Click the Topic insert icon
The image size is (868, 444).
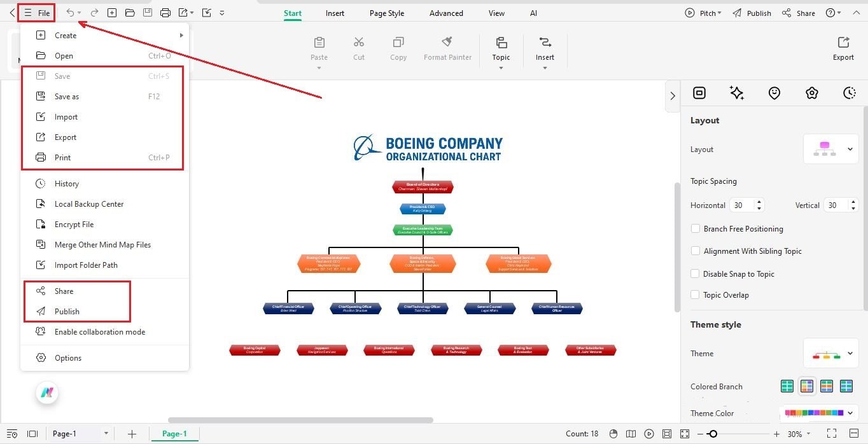click(501, 43)
